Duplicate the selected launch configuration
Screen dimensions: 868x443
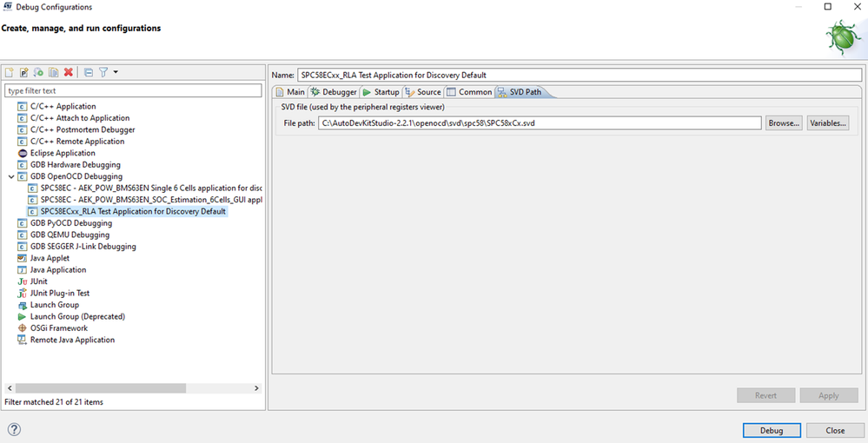(54, 72)
